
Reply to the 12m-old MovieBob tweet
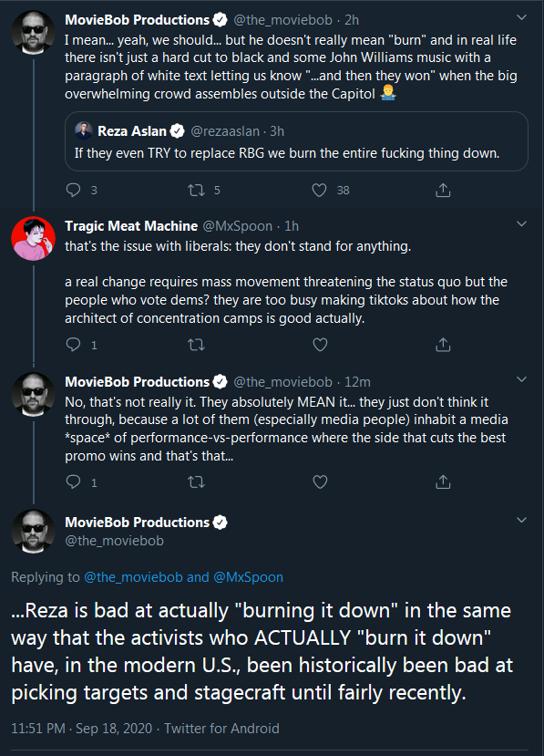[x=73, y=482]
